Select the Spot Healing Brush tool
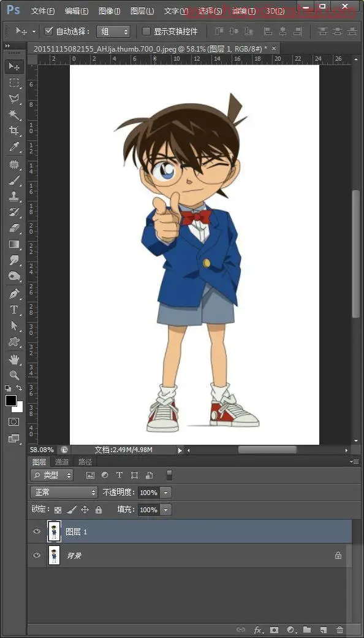Image resolution: width=364 pixels, height=638 pixels. [14, 164]
